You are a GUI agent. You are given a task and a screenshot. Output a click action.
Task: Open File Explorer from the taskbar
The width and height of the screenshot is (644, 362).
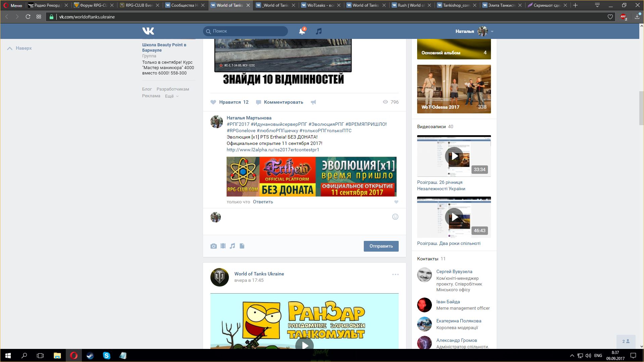click(x=57, y=356)
